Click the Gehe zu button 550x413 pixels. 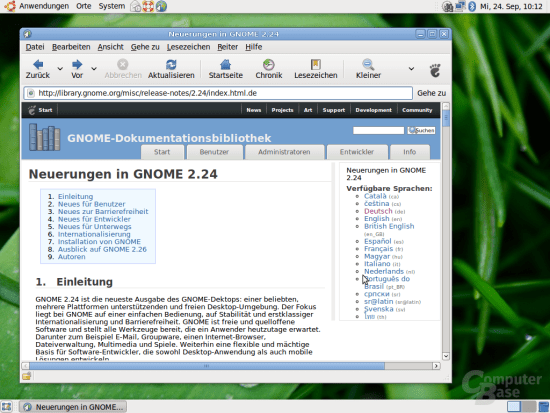click(x=431, y=93)
